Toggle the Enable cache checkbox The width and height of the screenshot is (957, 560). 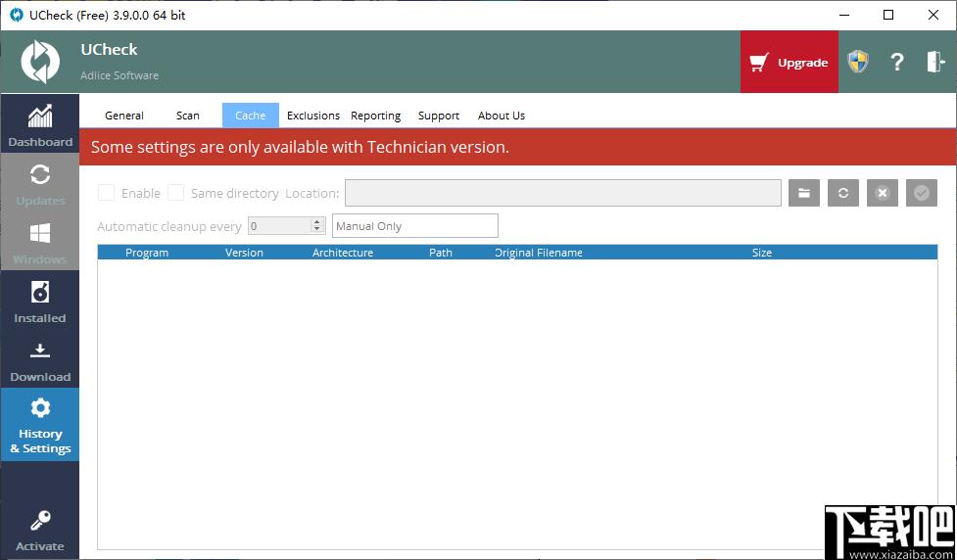pyautogui.click(x=106, y=193)
